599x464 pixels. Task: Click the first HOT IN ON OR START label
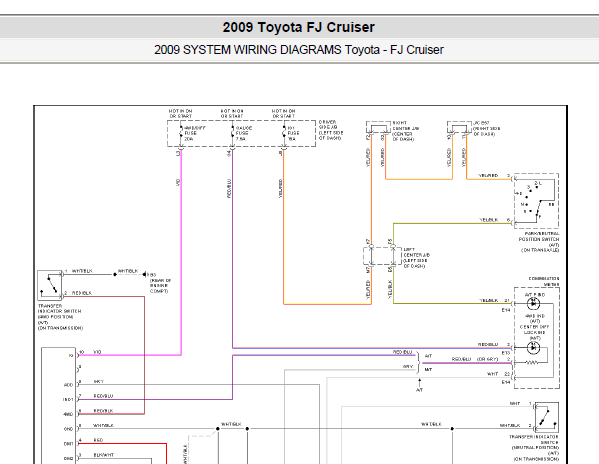click(180, 113)
